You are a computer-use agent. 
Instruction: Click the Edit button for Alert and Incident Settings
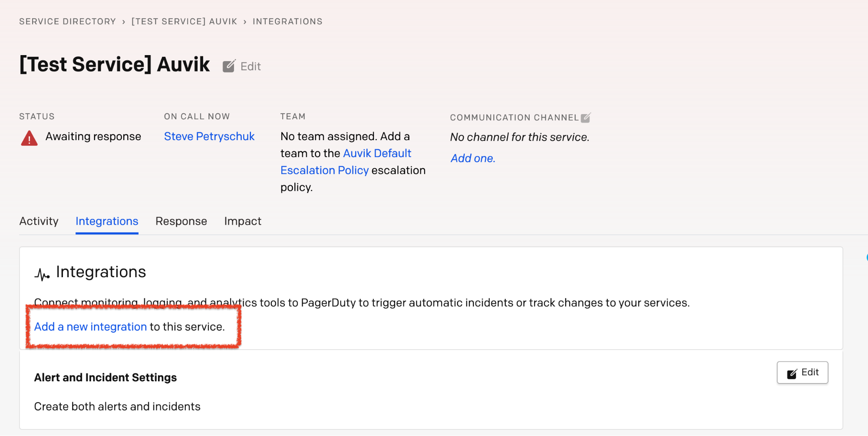[x=802, y=373]
